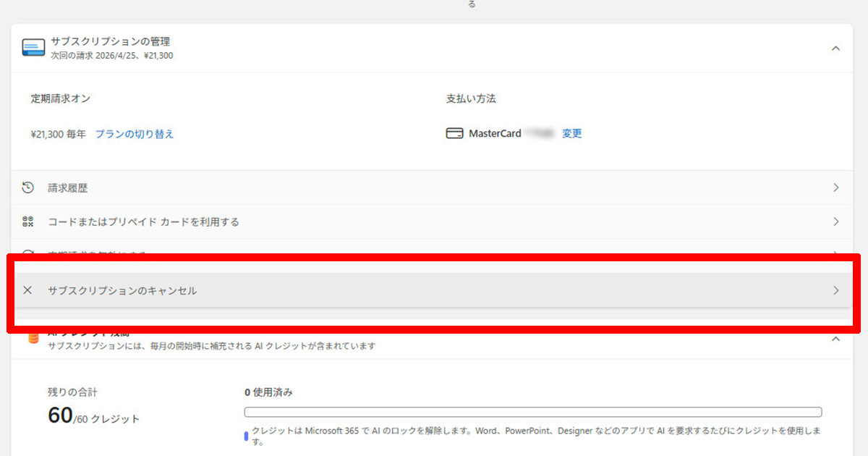Click the billing history clock icon
868x456 pixels.
[27, 188]
